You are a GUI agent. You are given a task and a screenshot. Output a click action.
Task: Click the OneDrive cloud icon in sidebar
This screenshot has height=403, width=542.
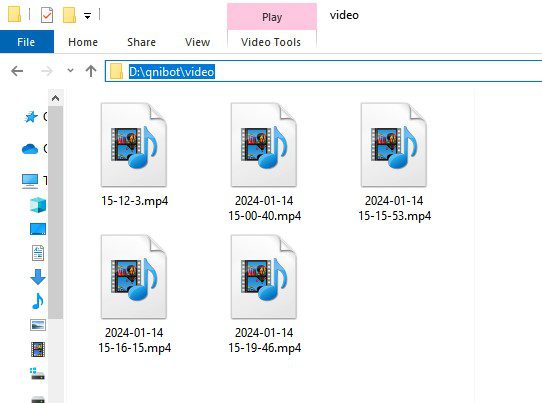(x=30, y=149)
